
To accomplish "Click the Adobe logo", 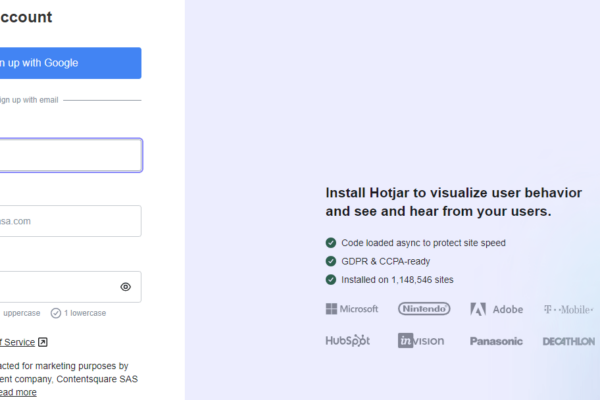I will point(496,309).
